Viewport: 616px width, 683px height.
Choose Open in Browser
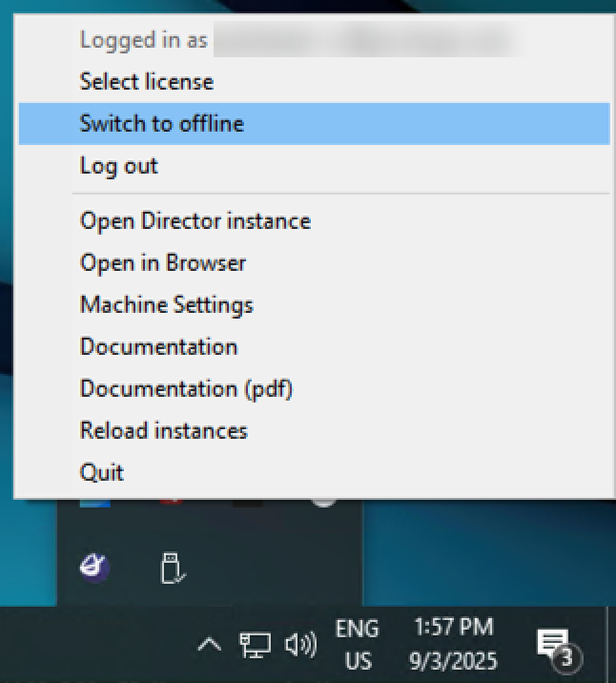tap(163, 263)
